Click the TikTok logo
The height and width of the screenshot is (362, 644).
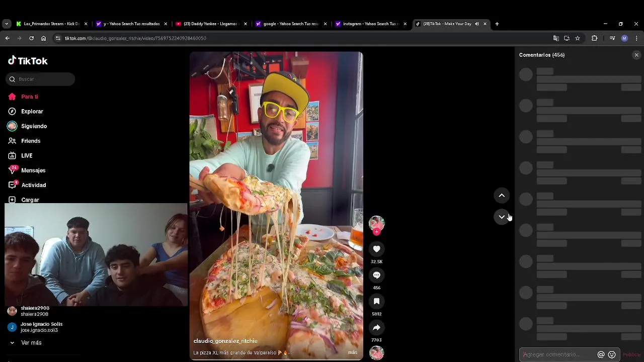coord(28,61)
